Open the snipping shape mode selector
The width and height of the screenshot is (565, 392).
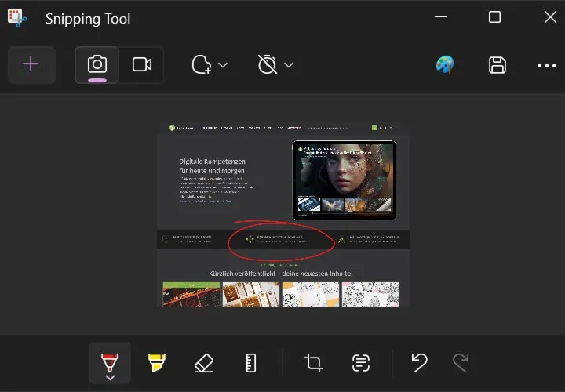(x=202, y=65)
